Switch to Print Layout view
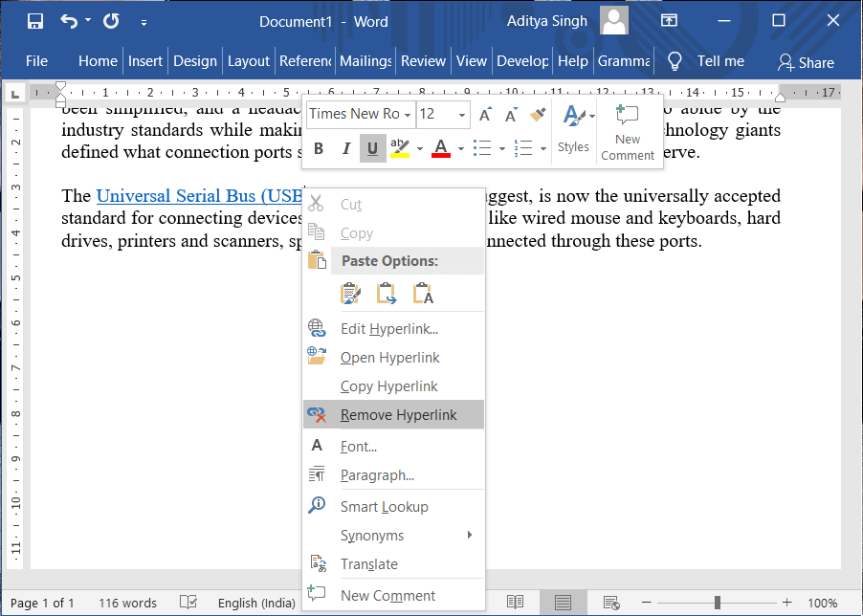The width and height of the screenshot is (863, 616). click(x=563, y=603)
